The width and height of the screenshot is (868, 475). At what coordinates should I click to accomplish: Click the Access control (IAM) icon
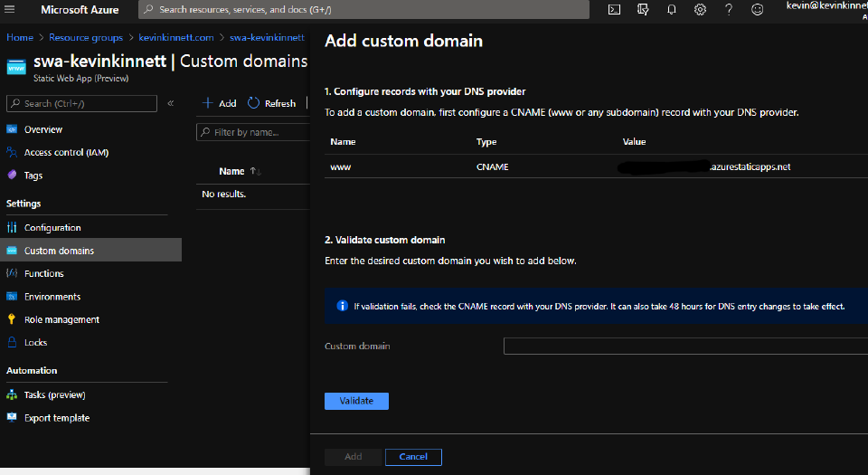[12, 152]
